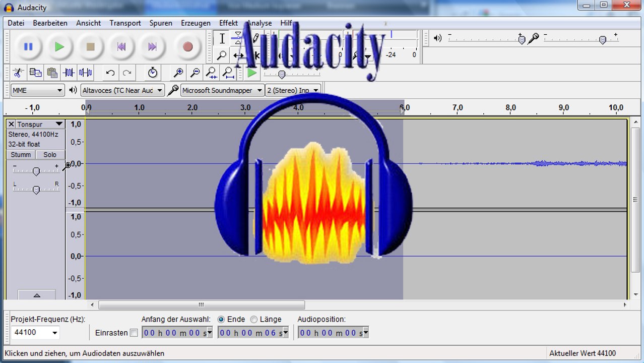Zoom out with the minus magnifier
This screenshot has height=363, width=644.
click(x=195, y=73)
